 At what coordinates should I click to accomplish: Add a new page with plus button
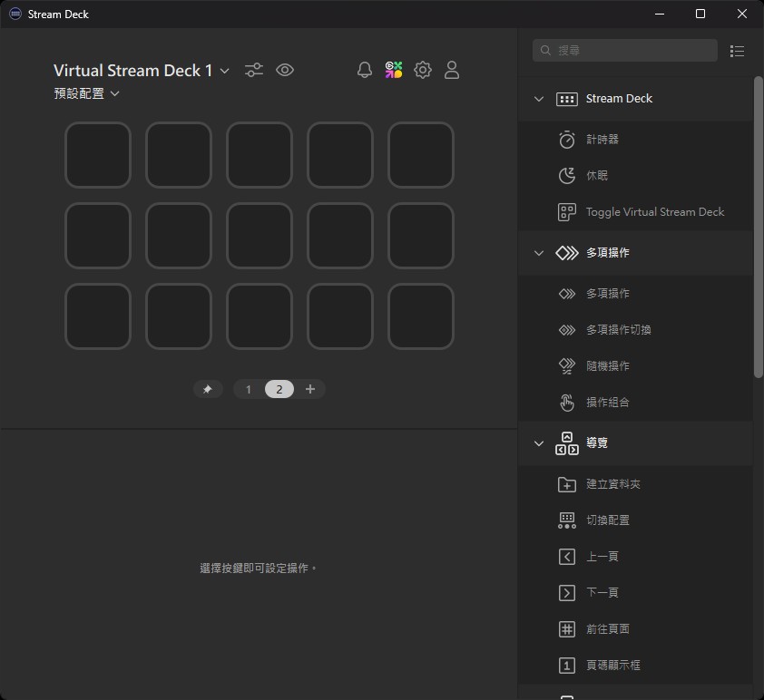point(310,389)
